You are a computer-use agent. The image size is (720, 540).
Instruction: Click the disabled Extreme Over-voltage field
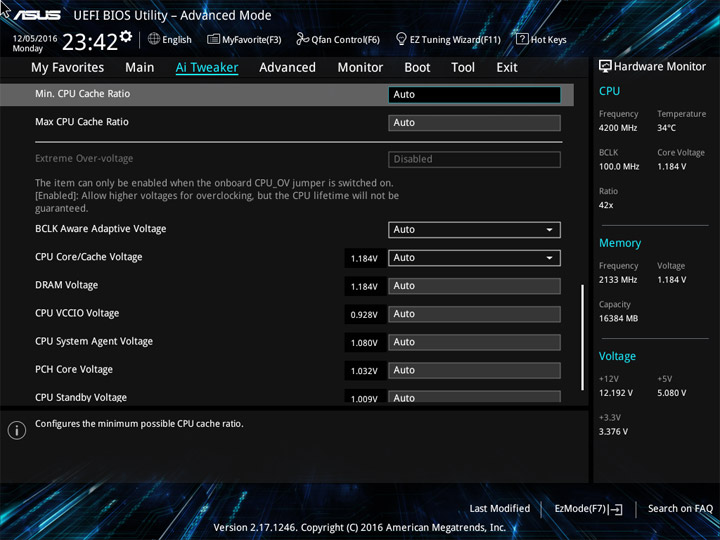[x=474, y=159]
